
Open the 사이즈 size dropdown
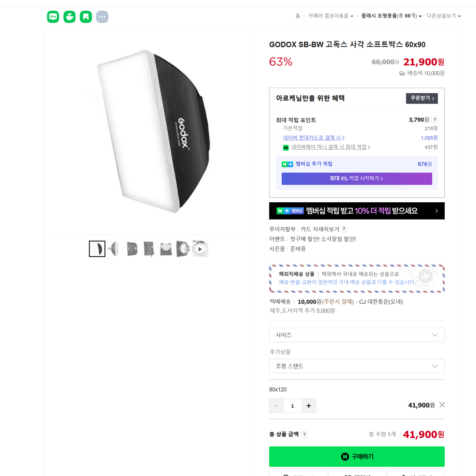357,335
